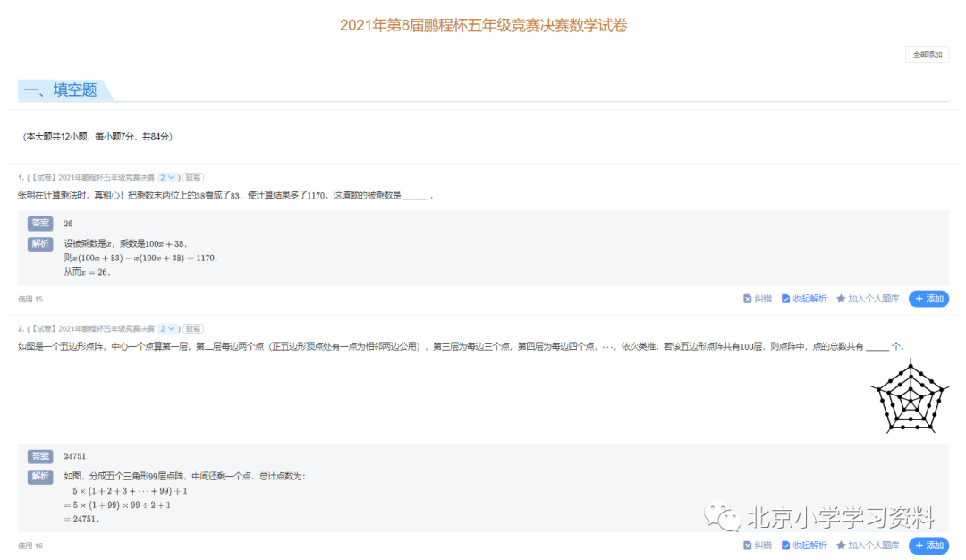Click the text 使用 16
Image resolution: width=966 pixels, height=560 pixels.
point(30,546)
